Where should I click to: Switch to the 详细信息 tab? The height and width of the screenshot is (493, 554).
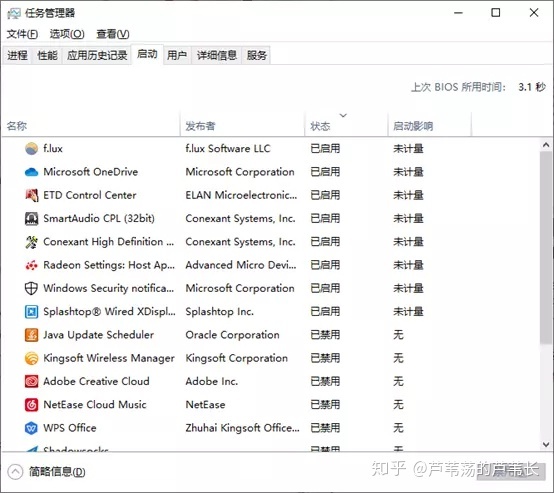[x=217, y=55]
